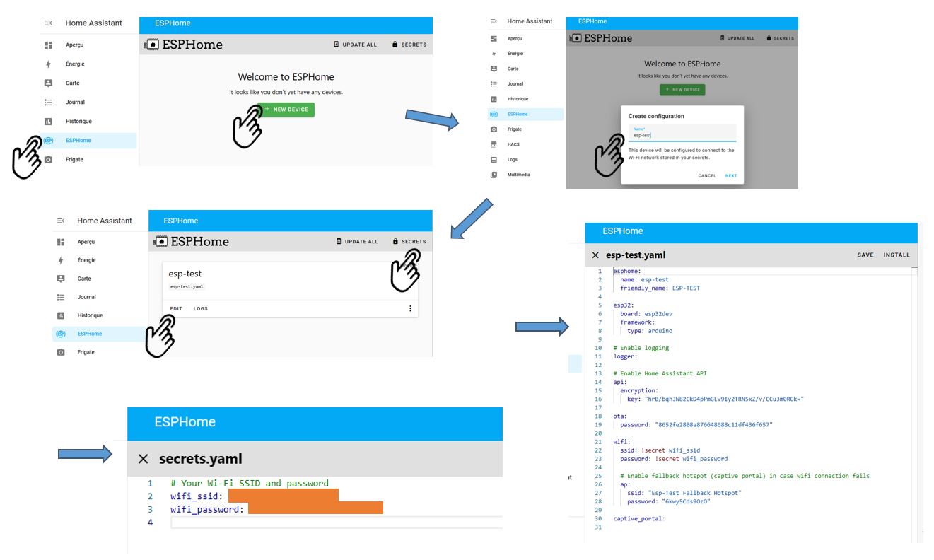Click 'password: !secret wifi_password' line

(674, 458)
